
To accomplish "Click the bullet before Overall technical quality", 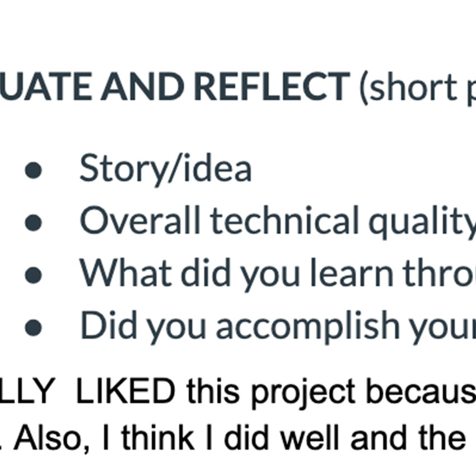I will coord(34,223).
